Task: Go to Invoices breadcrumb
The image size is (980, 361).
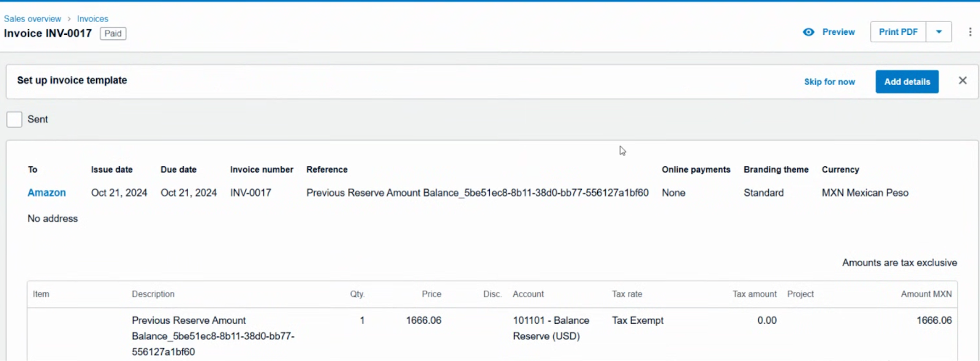Action: click(x=92, y=19)
